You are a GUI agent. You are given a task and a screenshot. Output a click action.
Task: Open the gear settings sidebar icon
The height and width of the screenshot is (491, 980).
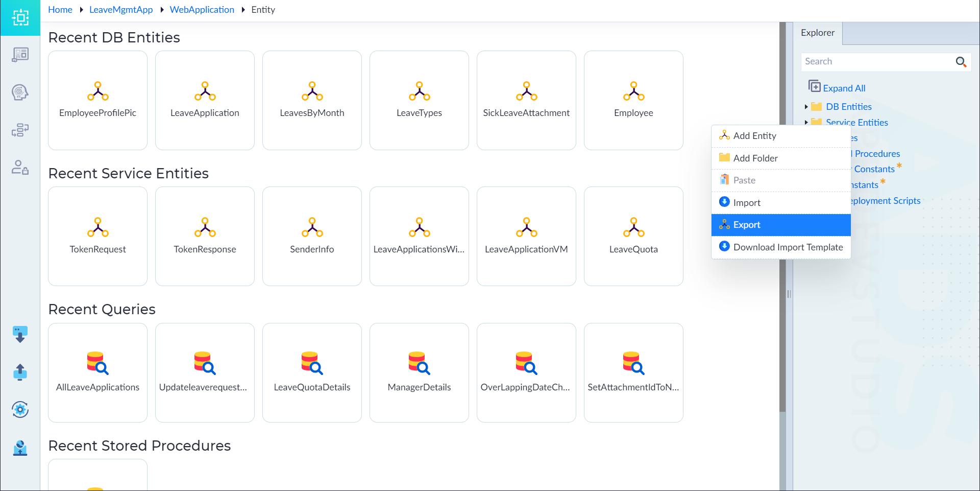[x=20, y=409]
